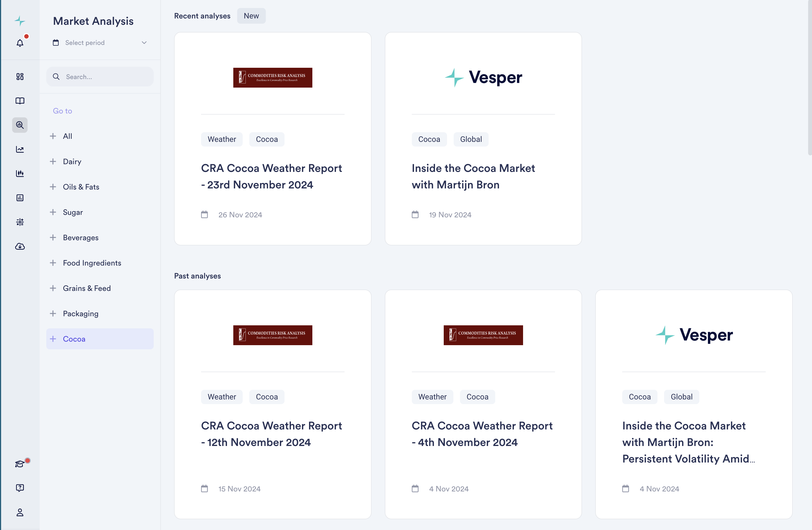812x530 pixels.
Task: Click calendar icon next to 26 Nov 2024
Action: (x=204, y=215)
